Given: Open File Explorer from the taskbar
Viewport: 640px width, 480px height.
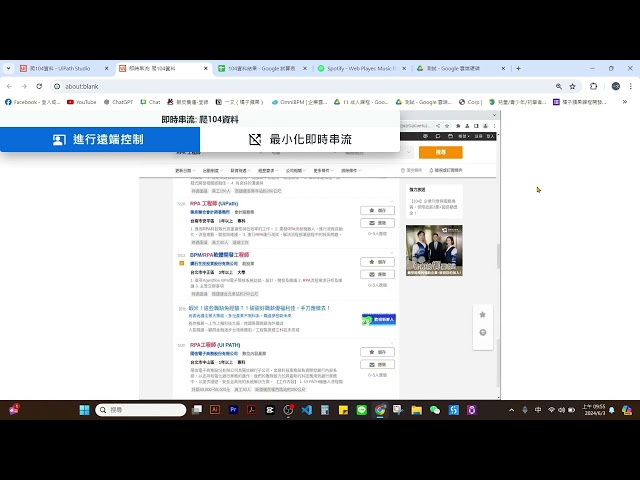Looking at the screenshot, I should pos(417,410).
